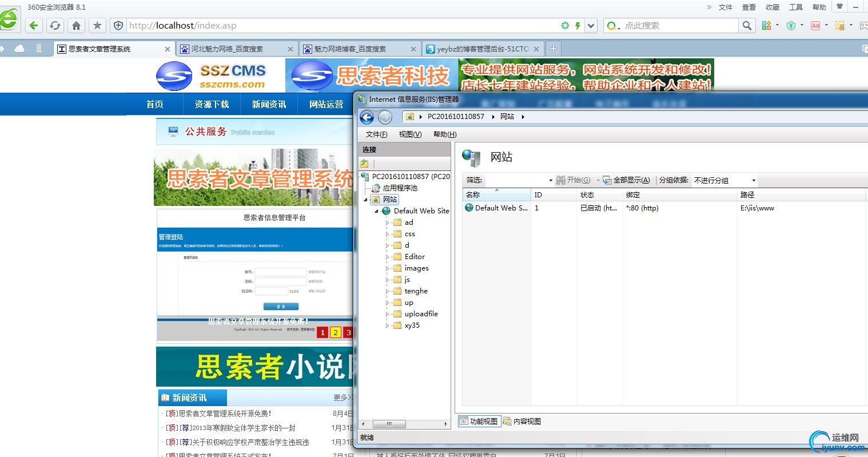Open 资源下载 in the site navigation
This screenshot has width=868, height=457.
pyautogui.click(x=212, y=104)
